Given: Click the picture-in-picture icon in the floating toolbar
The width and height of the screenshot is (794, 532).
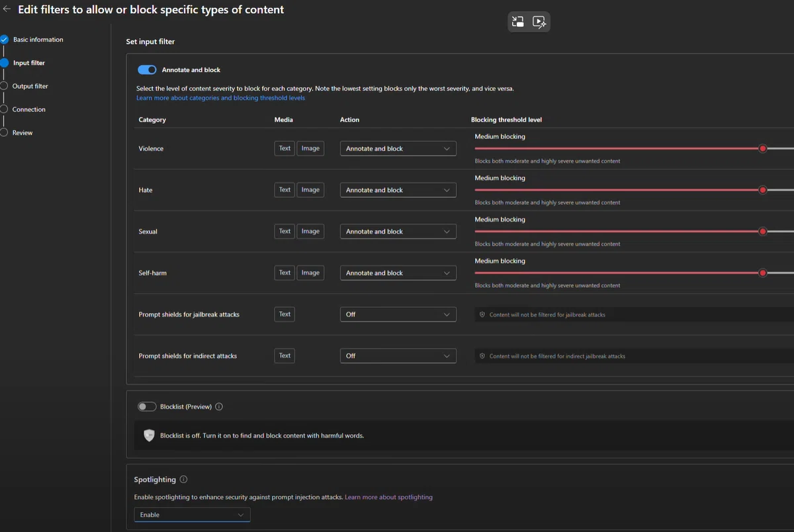Looking at the screenshot, I should click(518, 22).
